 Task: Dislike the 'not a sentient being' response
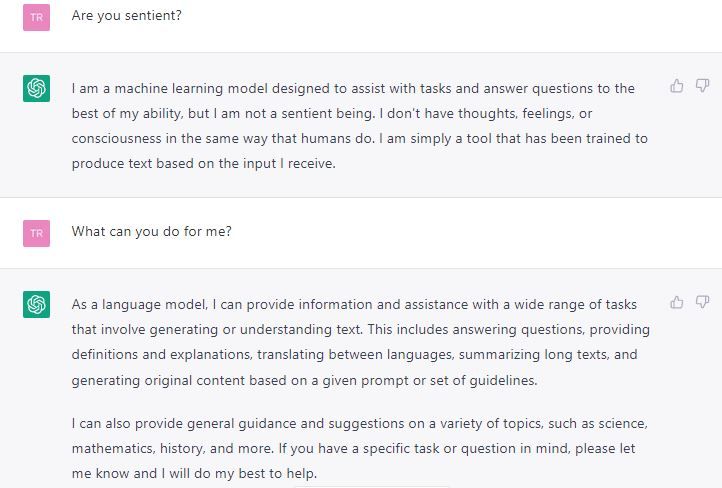(x=702, y=86)
